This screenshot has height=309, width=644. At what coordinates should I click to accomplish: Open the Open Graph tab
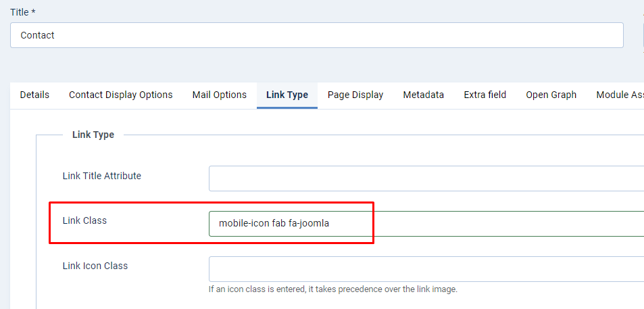click(551, 95)
